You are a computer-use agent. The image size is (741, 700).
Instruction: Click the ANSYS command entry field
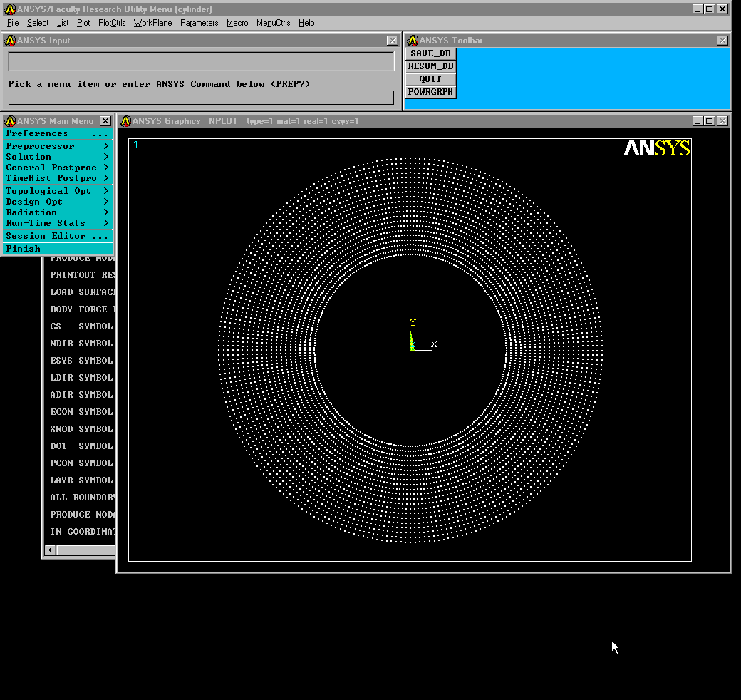[202, 98]
